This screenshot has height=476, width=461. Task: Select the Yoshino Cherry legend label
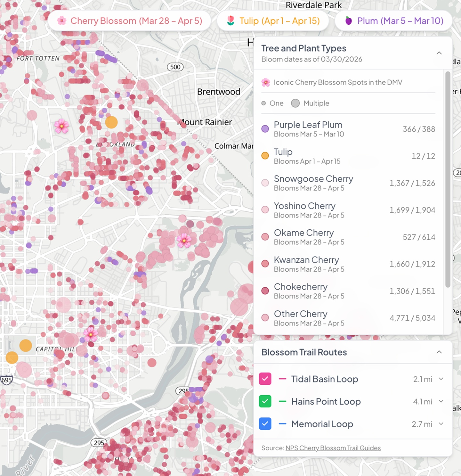(304, 206)
